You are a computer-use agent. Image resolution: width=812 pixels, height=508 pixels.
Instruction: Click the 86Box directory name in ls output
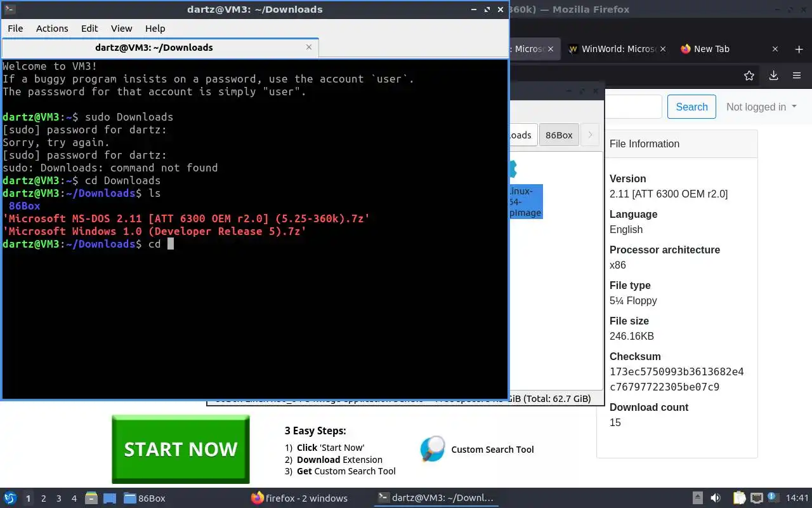pyautogui.click(x=25, y=206)
